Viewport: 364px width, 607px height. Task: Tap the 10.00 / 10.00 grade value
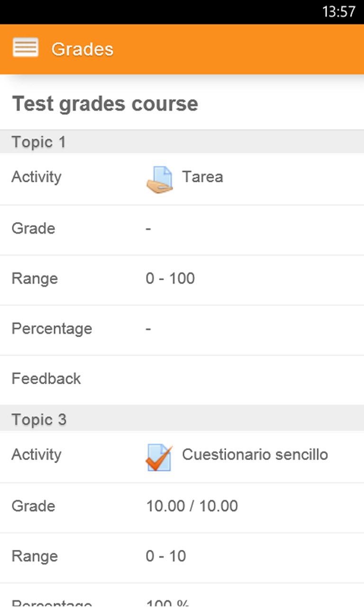point(192,506)
